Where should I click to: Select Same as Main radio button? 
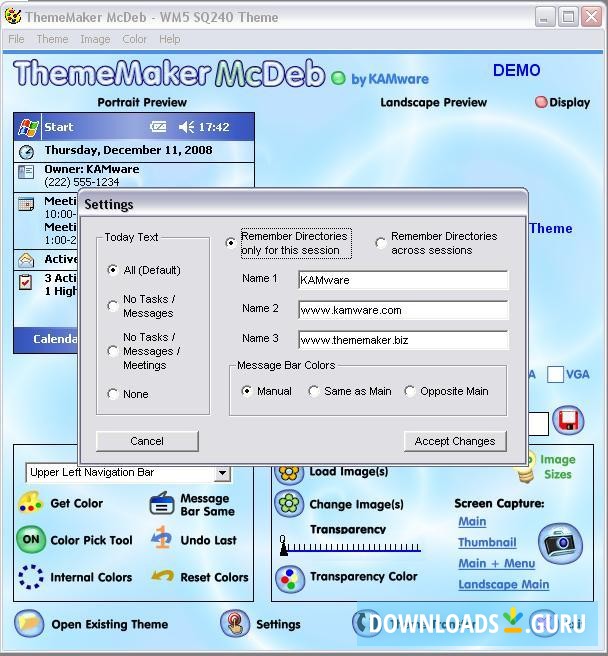[x=313, y=391]
